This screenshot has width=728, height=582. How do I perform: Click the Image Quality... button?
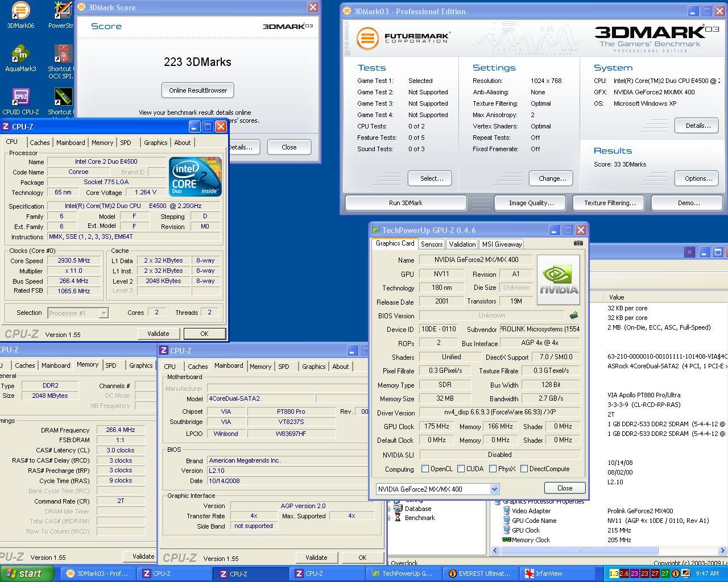pos(531,203)
